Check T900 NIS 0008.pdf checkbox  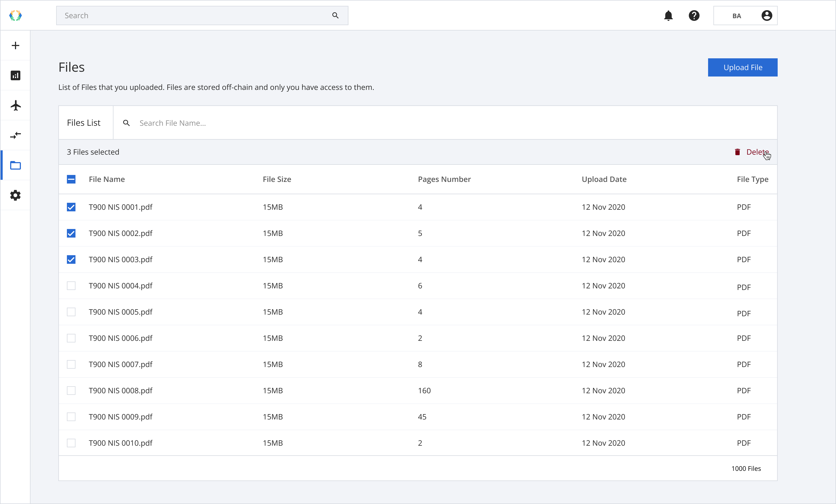click(x=71, y=391)
